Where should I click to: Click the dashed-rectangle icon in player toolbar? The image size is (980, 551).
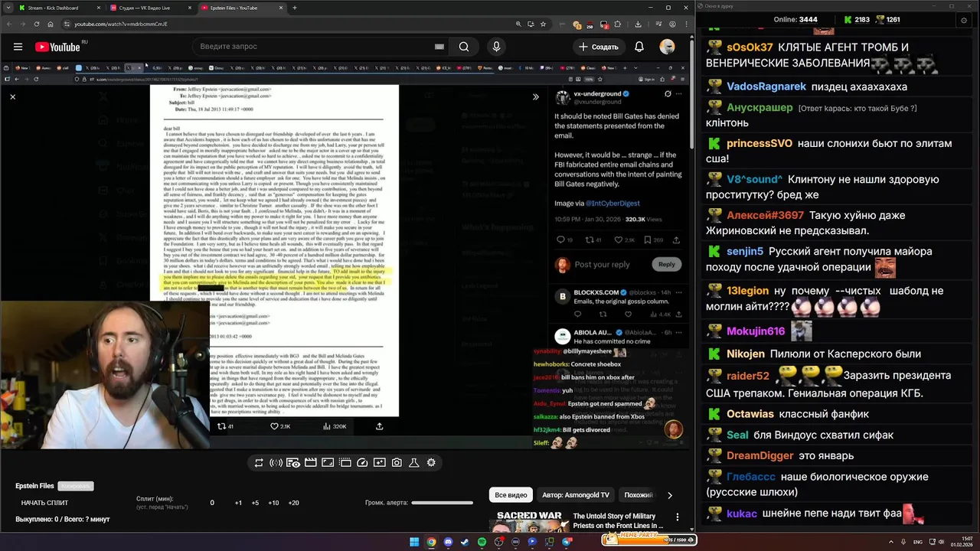(345, 462)
